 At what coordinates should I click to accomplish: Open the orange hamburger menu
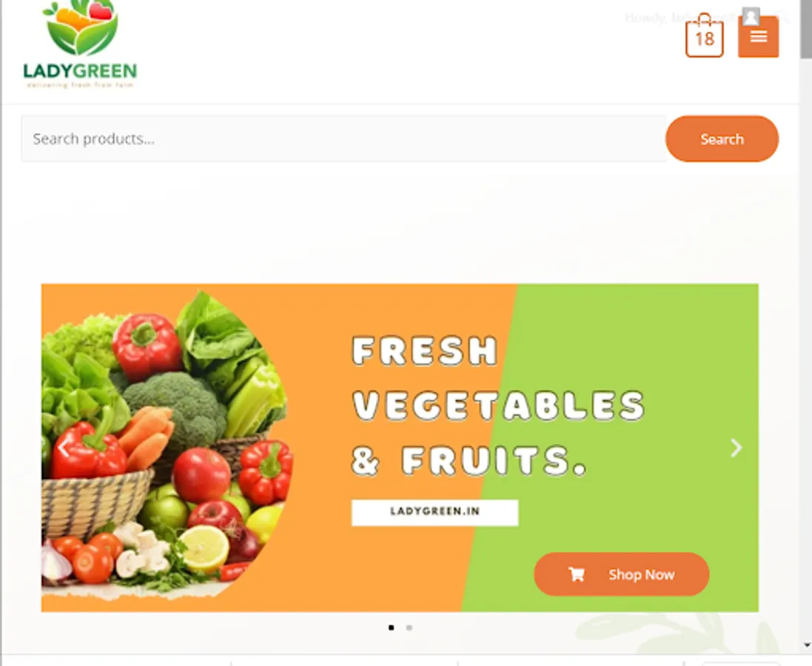pyautogui.click(x=758, y=36)
